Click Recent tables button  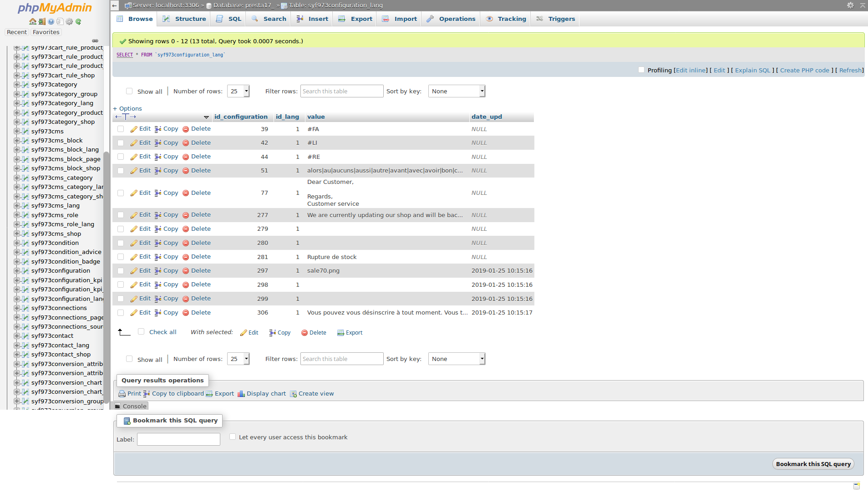17,32
